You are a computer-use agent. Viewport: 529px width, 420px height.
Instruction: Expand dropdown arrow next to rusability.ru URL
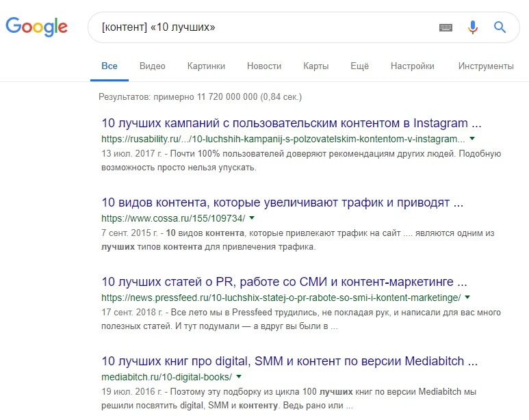[472, 138]
